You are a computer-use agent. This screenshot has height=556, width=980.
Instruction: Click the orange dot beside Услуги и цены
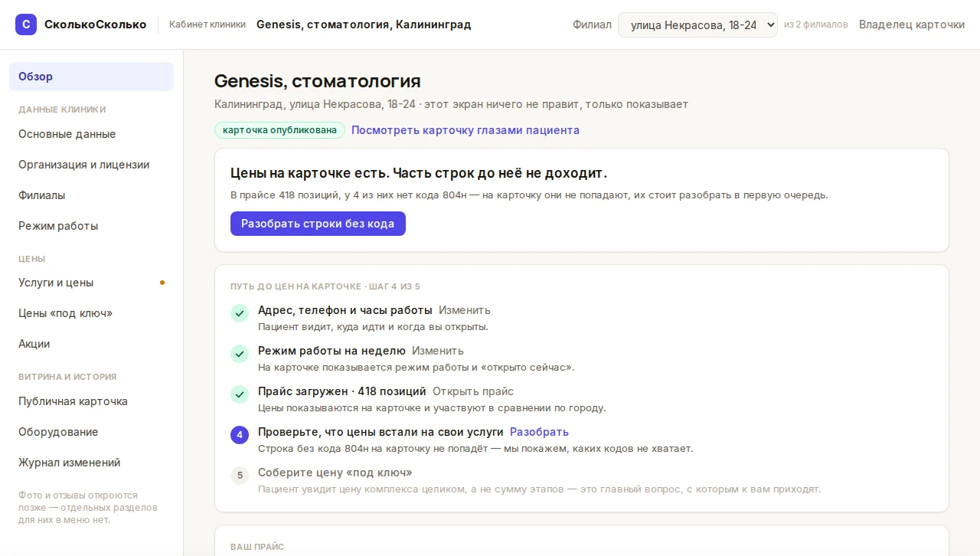162,283
